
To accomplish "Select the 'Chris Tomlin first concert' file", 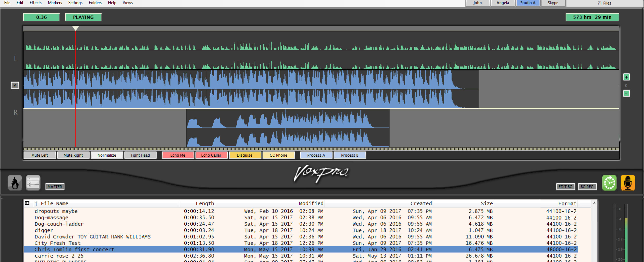I will tap(301, 249).
